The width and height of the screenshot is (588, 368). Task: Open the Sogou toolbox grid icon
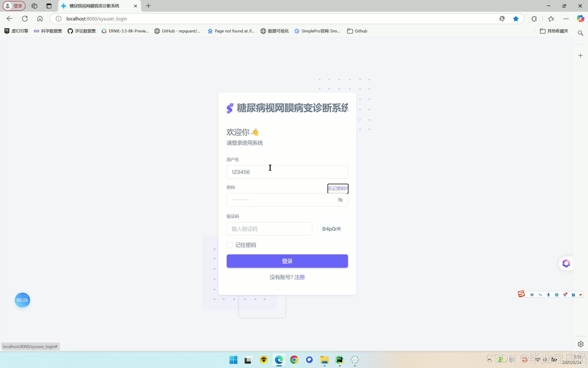tap(573, 295)
